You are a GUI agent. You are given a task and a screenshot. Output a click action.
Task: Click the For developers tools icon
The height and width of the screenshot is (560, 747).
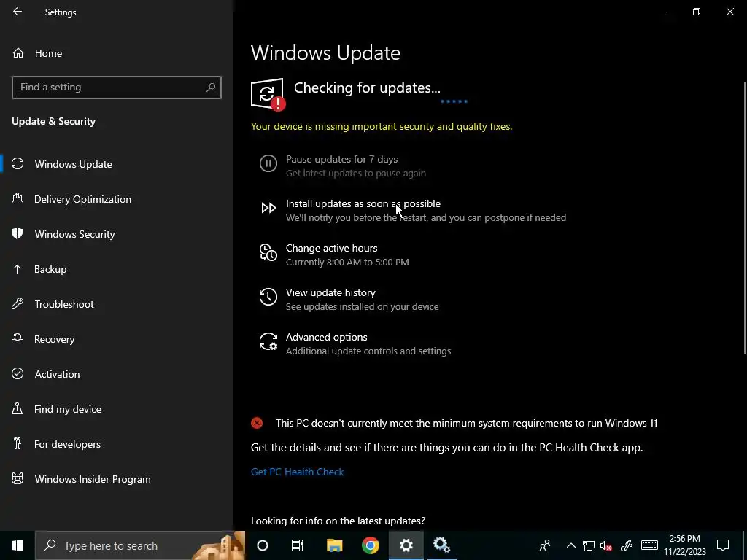(18, 443)
